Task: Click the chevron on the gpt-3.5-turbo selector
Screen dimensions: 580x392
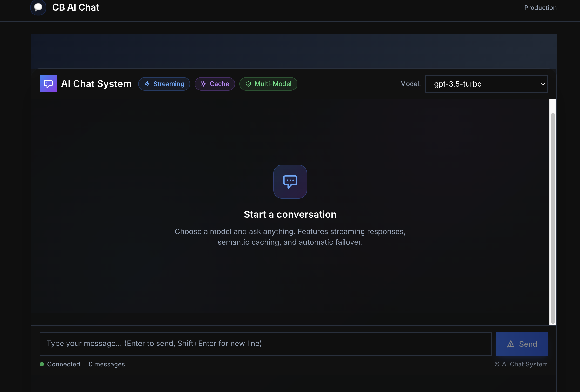Action: 543,84
